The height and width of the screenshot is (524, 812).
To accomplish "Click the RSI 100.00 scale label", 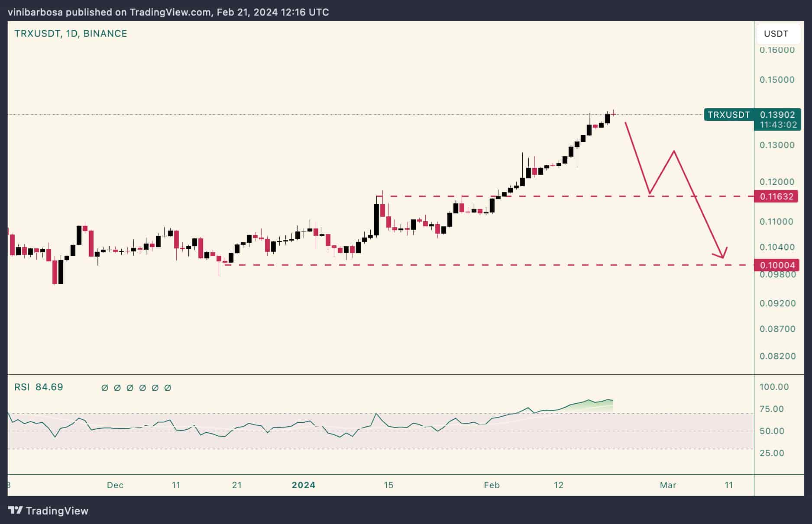I will (x=774, y=387).
